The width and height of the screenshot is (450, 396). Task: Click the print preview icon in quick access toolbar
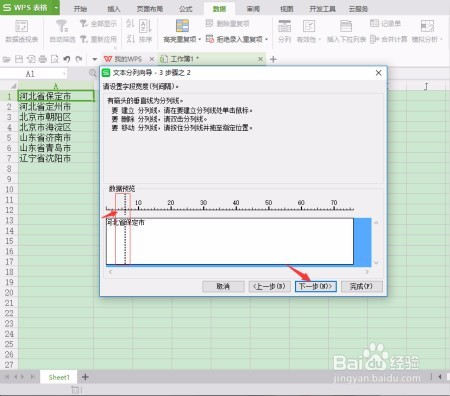[54, 59]
